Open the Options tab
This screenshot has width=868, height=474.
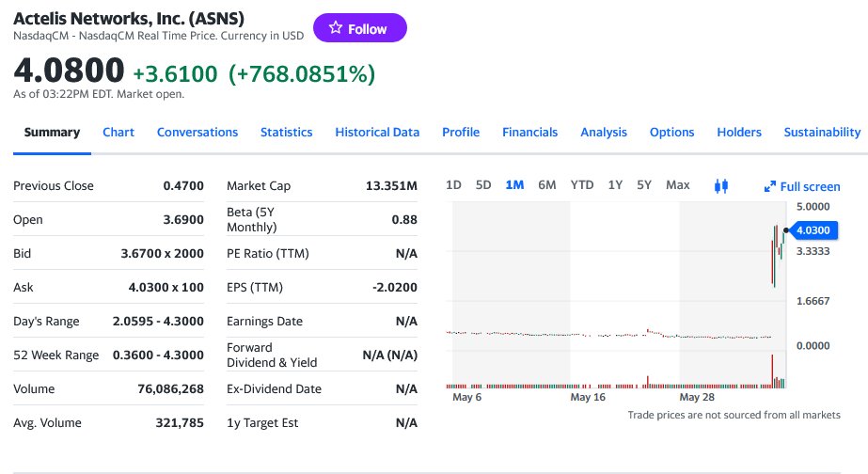click(x=671, y=133)
